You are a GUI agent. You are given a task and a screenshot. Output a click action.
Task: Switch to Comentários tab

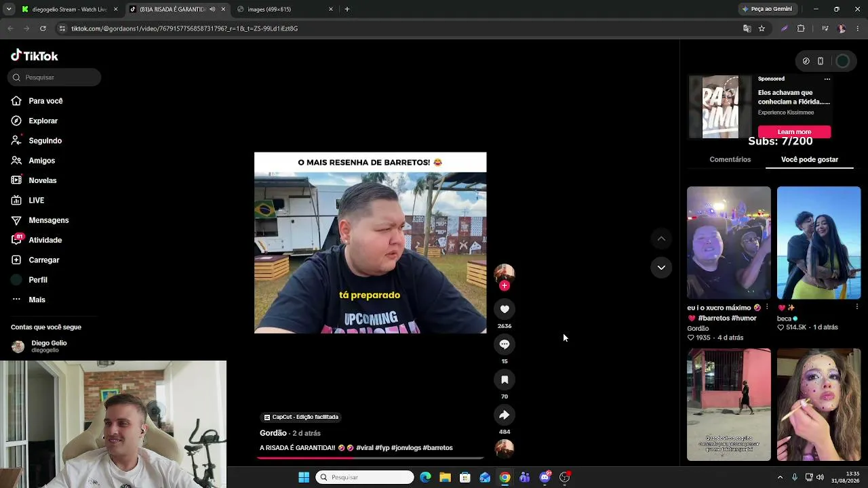[730, 159]
